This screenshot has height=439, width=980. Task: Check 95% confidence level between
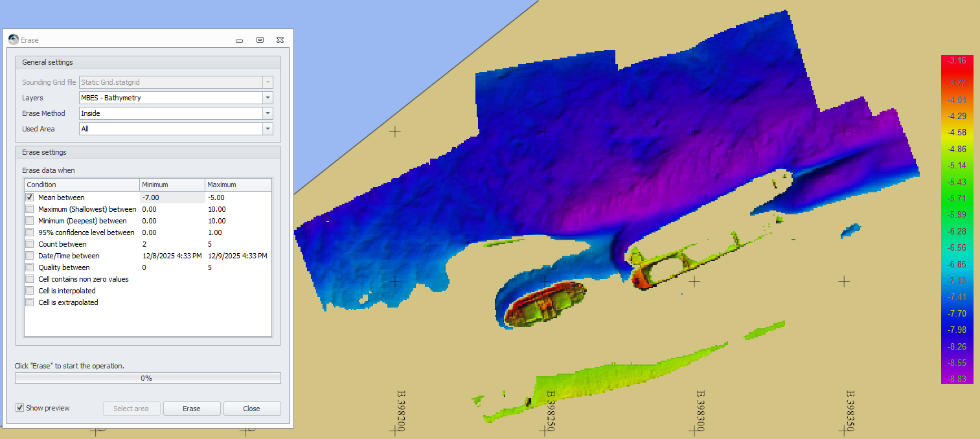[30, 232]
